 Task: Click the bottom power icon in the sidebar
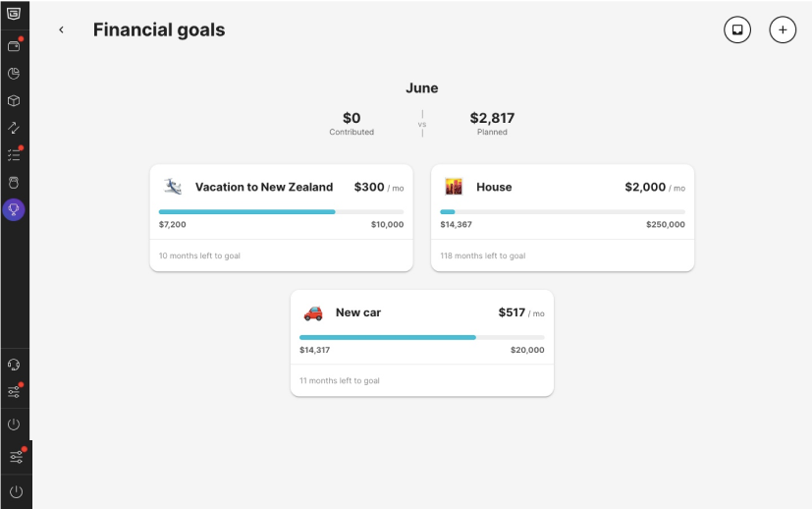click(16, 491)
